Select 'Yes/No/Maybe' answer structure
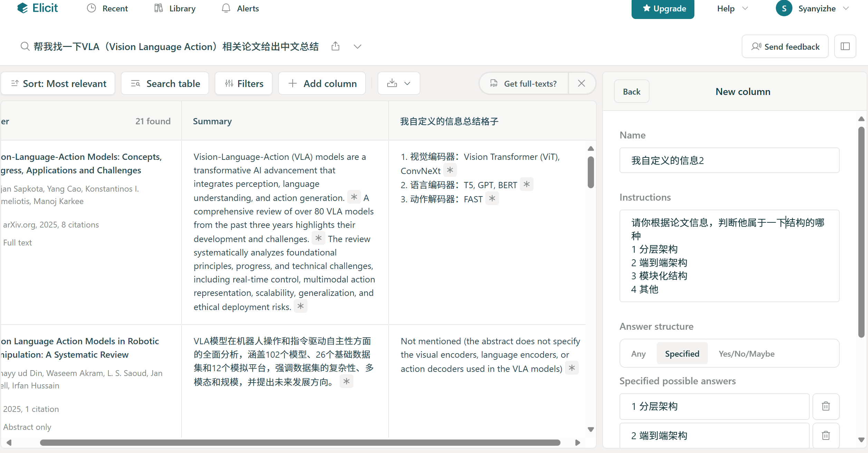The height and width of the screenshot is (453, 868). (746, 354)
